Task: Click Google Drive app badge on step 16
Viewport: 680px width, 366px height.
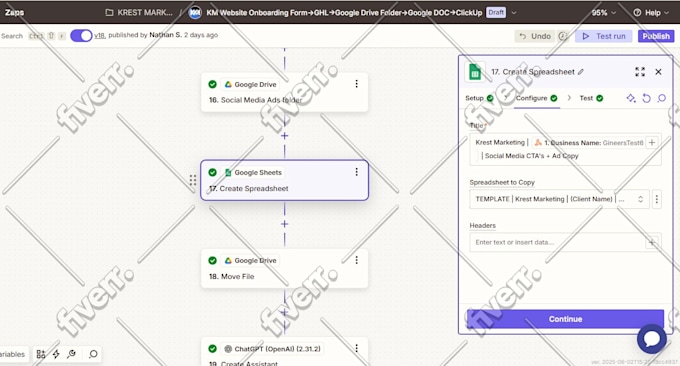Action: click(x=251, y=84)
